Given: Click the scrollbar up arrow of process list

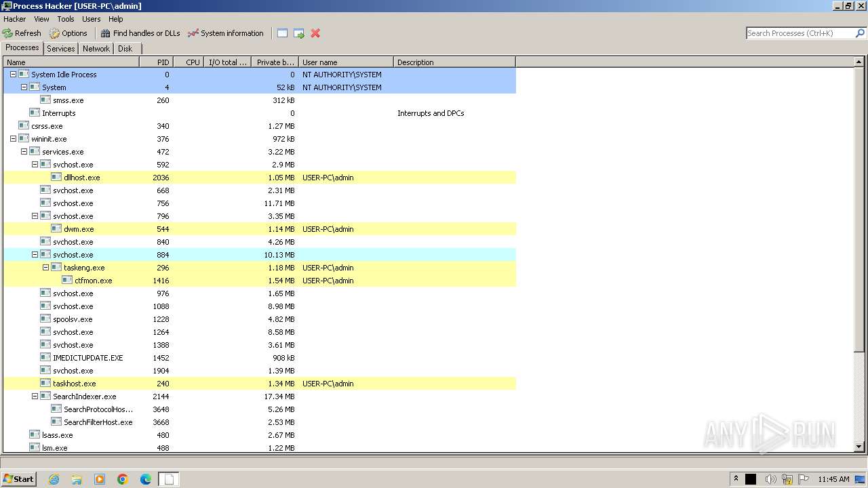Looking at the screenshot, I should 859,62.
